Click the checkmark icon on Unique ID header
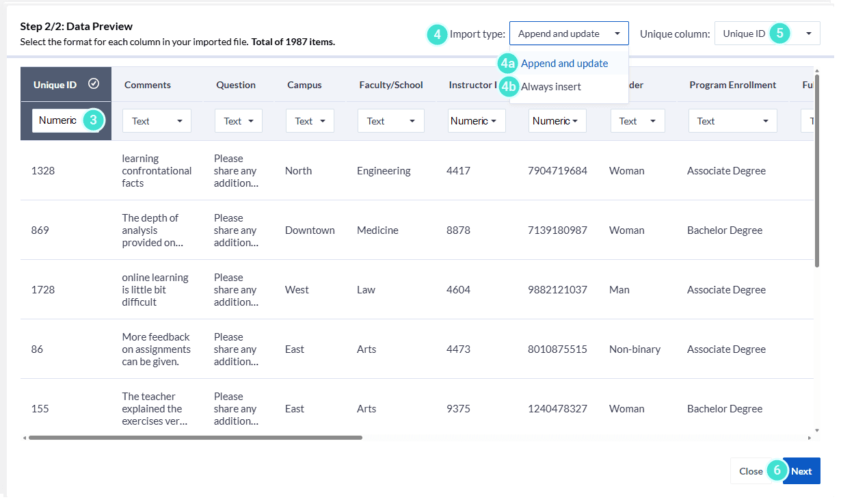This screenshot has width=841, height=504. (94, 84)
